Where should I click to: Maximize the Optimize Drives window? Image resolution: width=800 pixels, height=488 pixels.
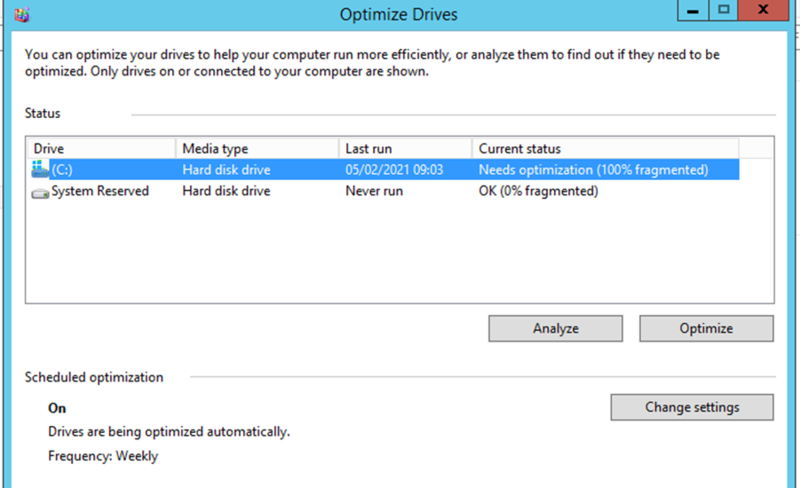(x=723, y=10)
